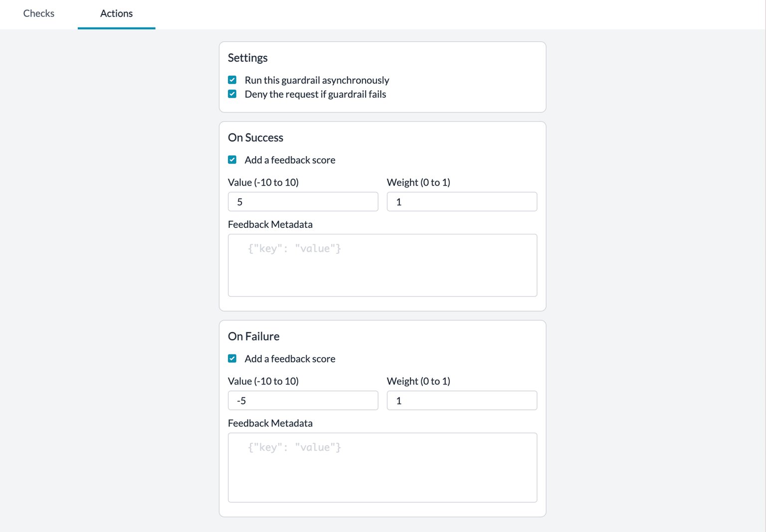The width and height of the screenshot is (766, 532).
Task: Click the Add a feedback score label in On Success
Action: coord(290,160)
